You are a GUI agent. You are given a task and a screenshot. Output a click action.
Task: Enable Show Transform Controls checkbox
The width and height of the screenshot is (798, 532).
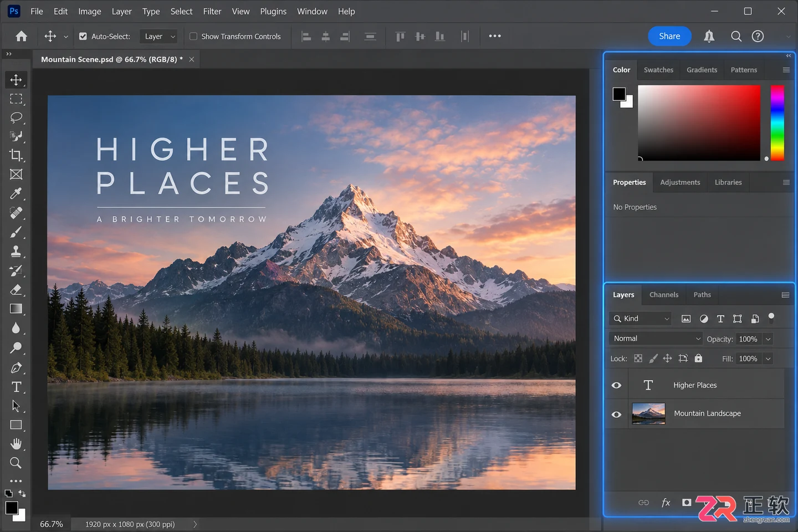193,37
